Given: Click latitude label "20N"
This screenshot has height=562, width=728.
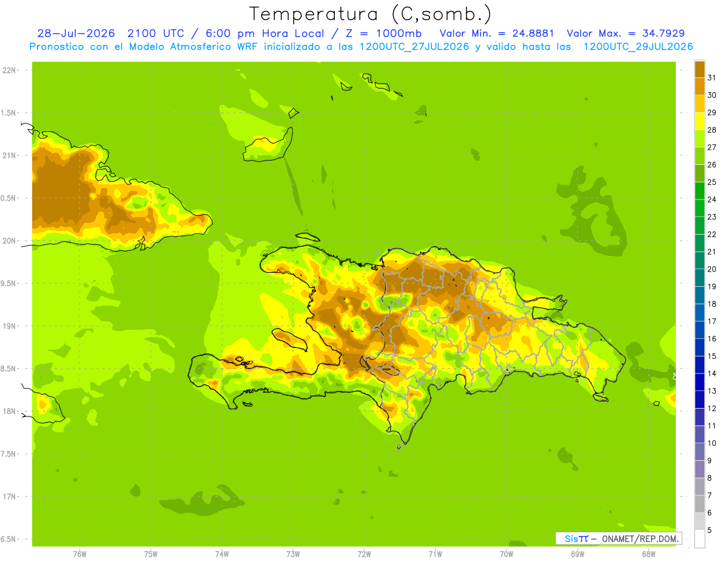Looking at the screenshot, I should (10, 241).
